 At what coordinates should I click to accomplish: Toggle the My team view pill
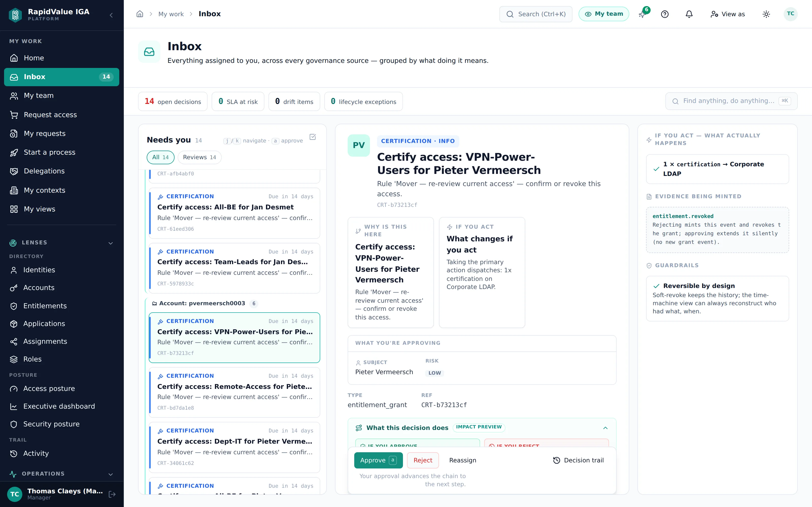point(604,14)
